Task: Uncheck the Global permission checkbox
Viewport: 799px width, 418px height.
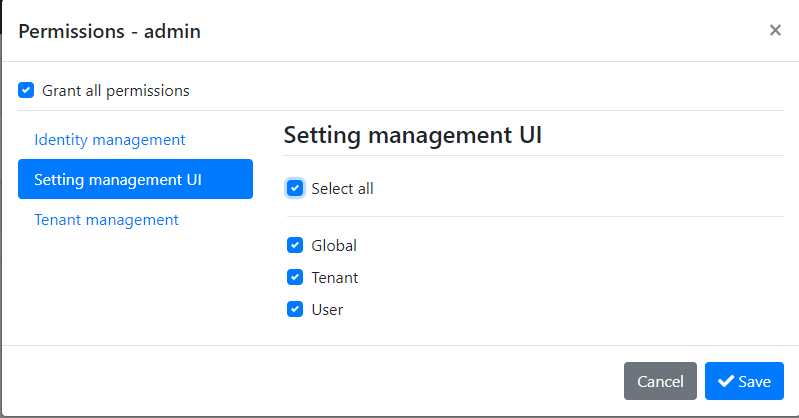Action: [295, 245]
